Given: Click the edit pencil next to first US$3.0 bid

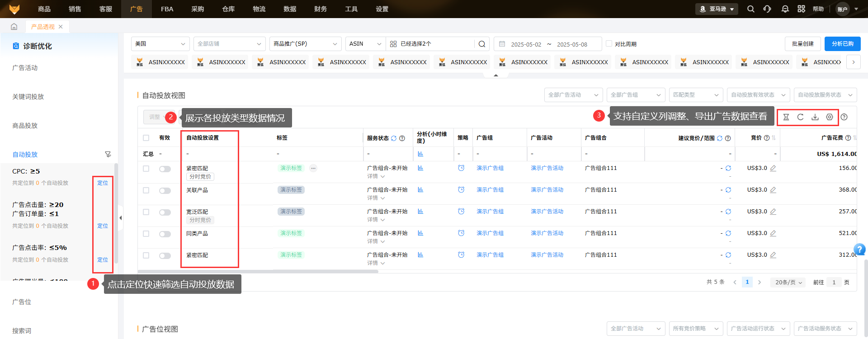Looking at the screenshot, I should click(773, 168).
